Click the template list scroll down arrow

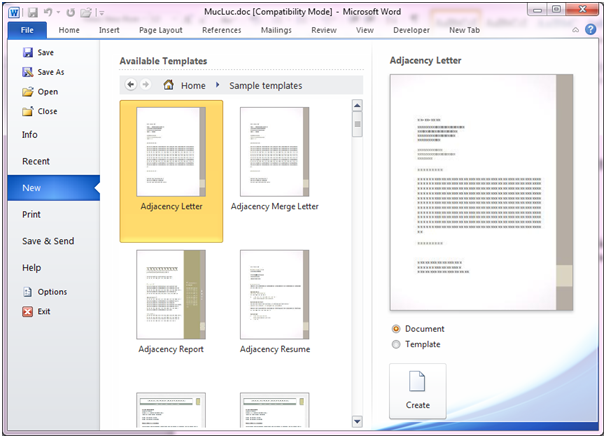357,421
